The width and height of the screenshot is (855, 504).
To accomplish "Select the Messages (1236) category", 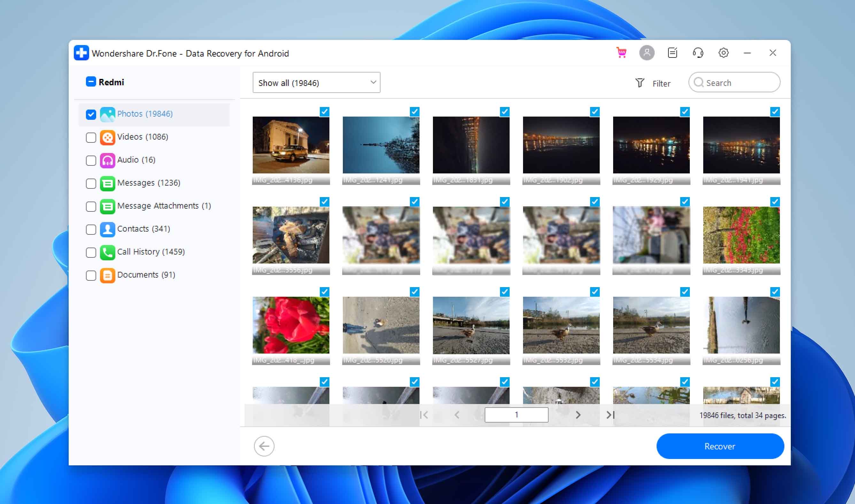I will 154,184.
